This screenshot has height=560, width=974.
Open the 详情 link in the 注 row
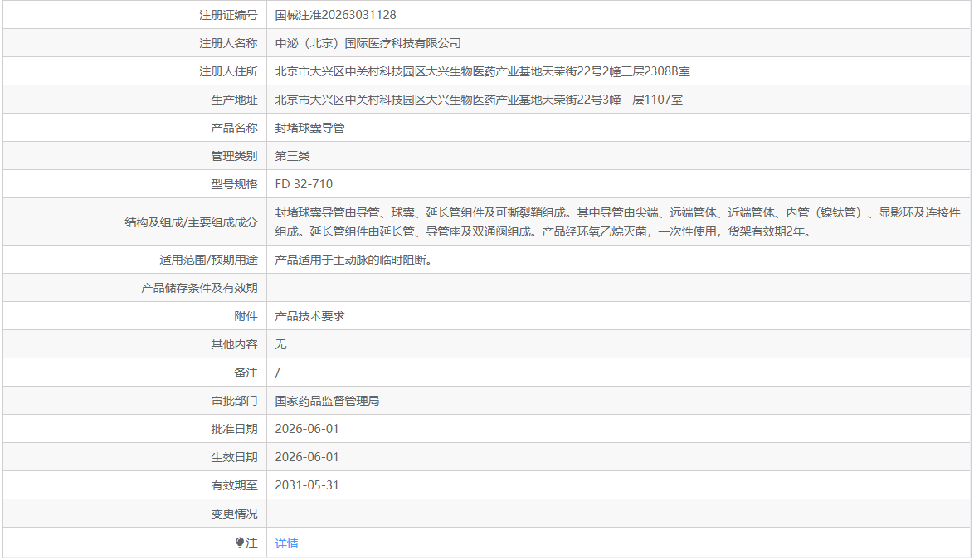click(286, 543)
